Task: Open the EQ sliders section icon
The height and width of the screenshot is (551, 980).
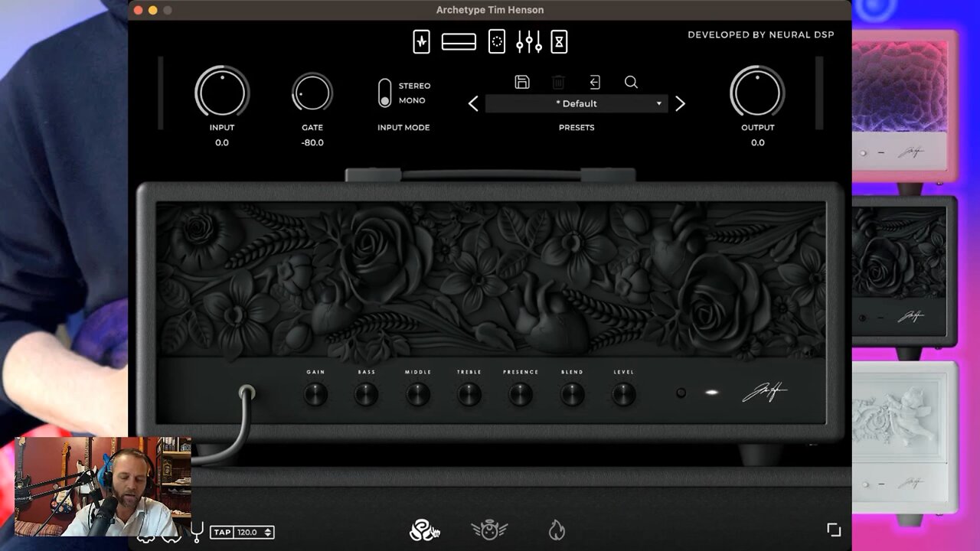Action: 529,41
